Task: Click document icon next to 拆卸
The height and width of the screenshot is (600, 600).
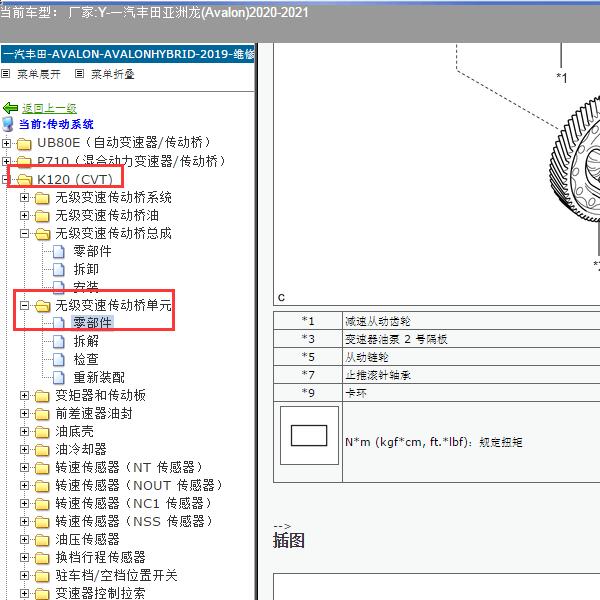Action: 59,269
